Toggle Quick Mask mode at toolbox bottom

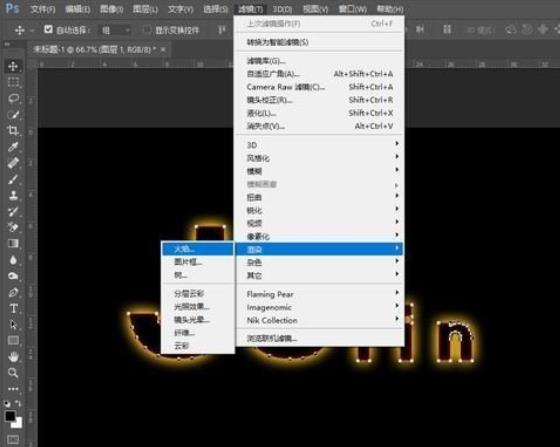click(13, 439)
